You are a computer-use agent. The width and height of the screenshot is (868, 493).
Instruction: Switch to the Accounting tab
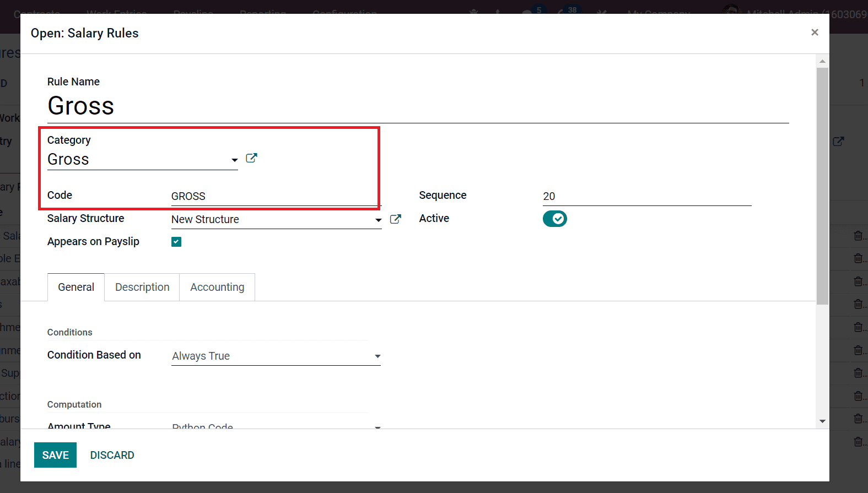217,287
